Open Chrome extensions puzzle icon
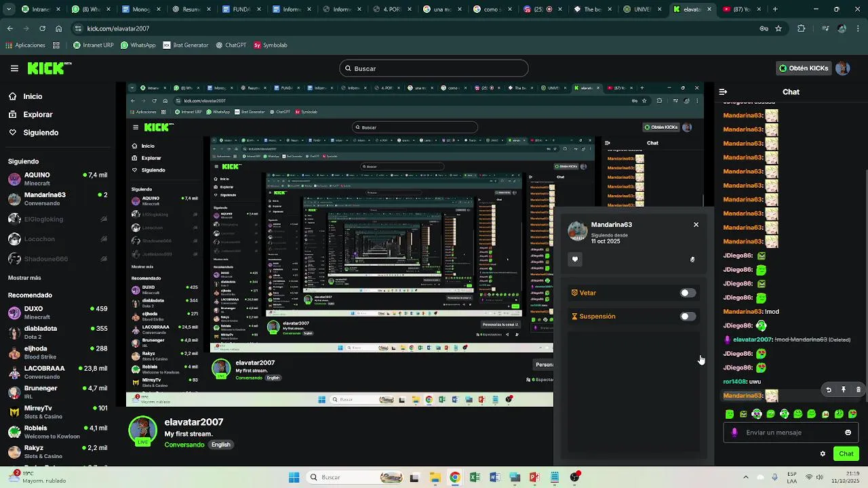Image resolution: width=868 pixels, height=488 pixels. click(x=802, y=28)
